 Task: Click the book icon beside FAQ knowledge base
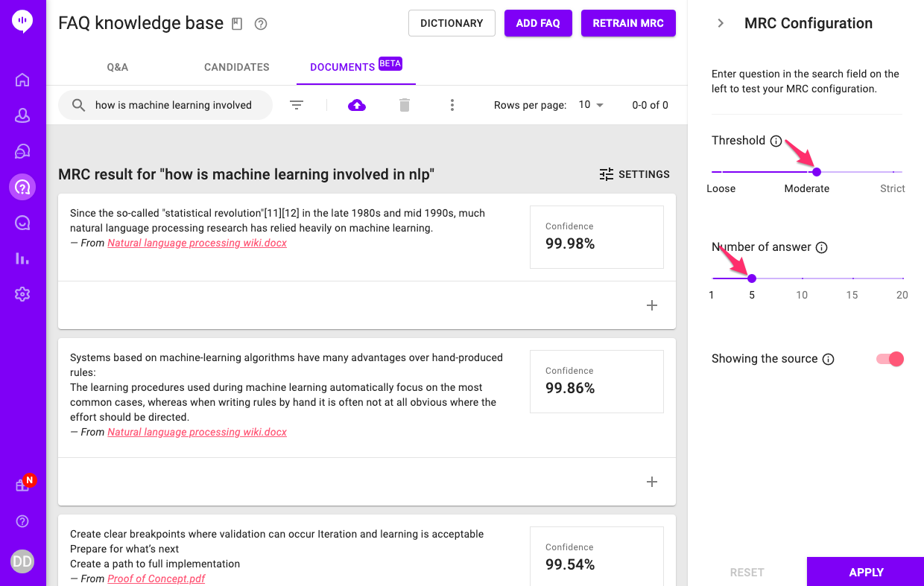tap(237, 24)
